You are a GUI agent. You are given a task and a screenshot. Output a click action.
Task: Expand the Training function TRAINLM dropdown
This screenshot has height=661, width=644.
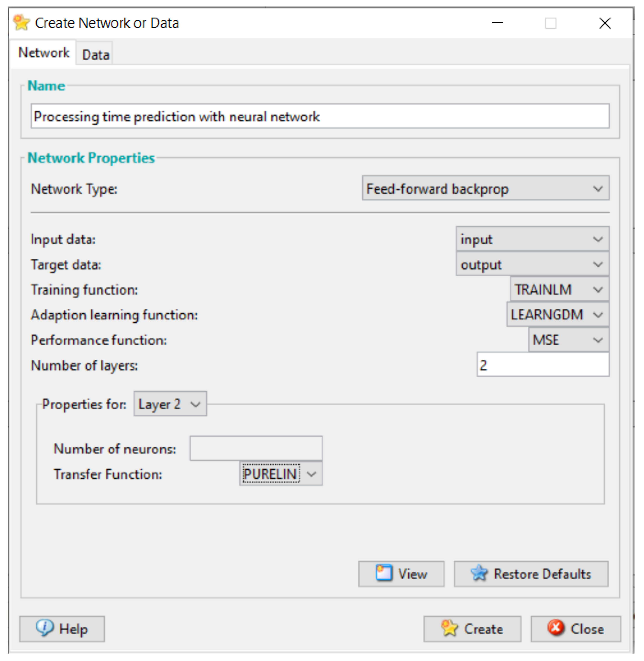559,289
